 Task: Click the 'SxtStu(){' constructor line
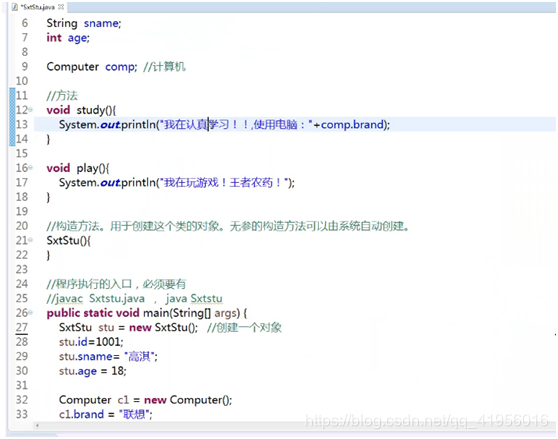point(69,241)
